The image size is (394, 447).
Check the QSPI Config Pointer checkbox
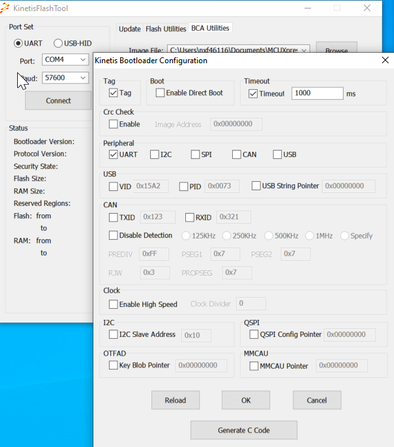tap(254, 334)
